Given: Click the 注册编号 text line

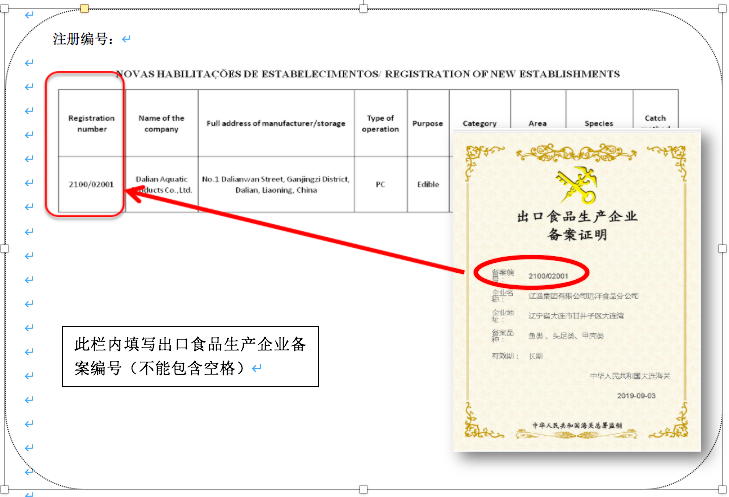Looking at the screenshot, I should [84, 40].
